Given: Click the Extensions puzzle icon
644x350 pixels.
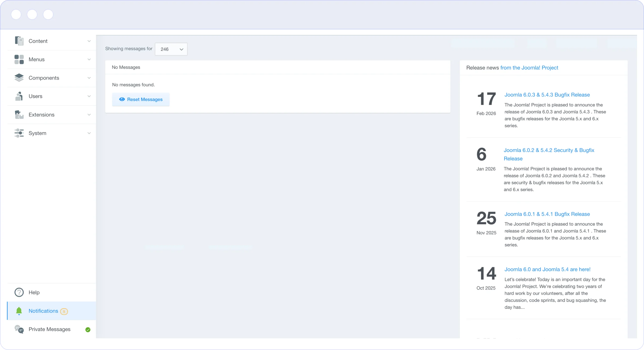Looking at the screenshot, I should coord(19,115).
